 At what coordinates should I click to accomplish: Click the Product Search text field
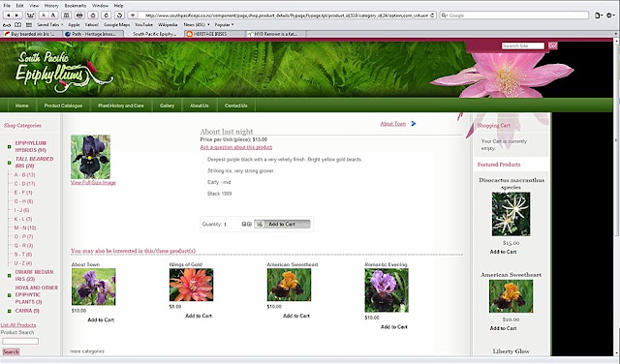pos(20,341)
